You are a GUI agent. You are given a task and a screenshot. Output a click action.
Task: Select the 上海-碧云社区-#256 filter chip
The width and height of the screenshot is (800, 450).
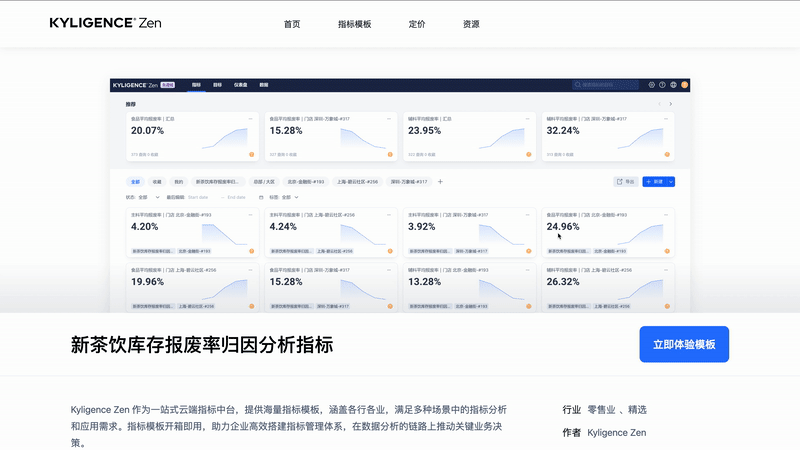click(x=357, y=182)
